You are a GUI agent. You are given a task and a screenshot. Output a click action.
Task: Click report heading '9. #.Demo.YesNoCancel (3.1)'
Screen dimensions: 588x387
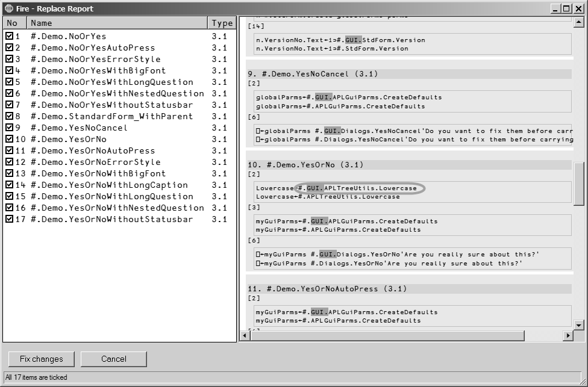tap(313, 74)
